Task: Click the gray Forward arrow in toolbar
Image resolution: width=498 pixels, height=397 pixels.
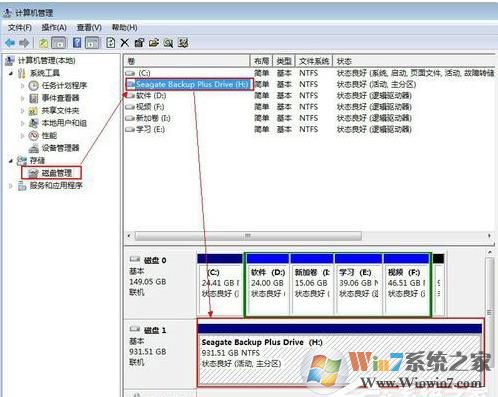Action: pos(24,43)
